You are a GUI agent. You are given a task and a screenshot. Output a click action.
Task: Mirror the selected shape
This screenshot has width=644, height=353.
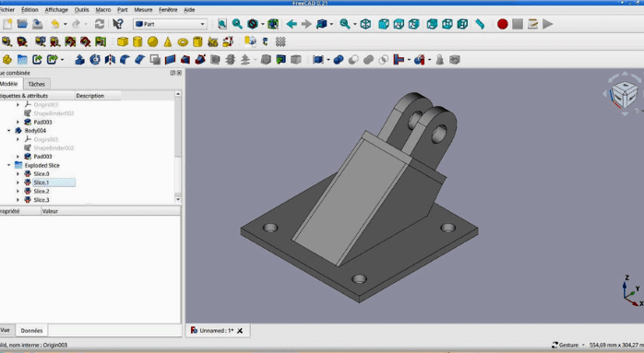coord(110,60)
